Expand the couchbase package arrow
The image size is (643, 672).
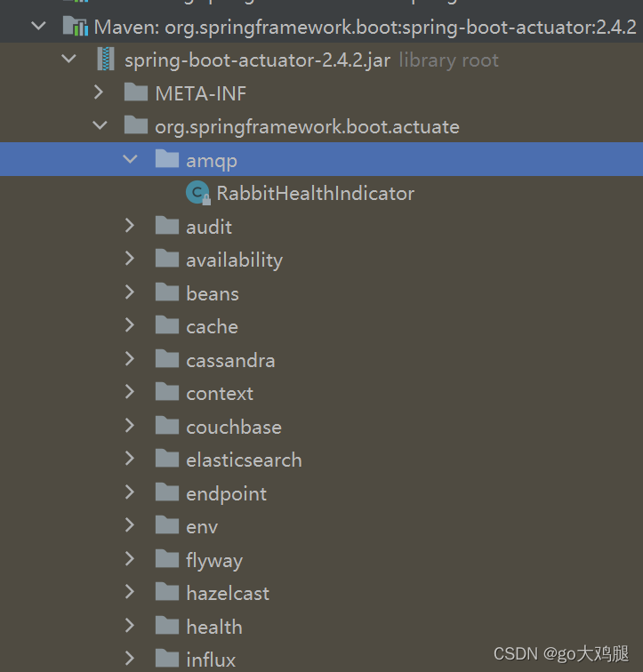(x=130, y=425)
